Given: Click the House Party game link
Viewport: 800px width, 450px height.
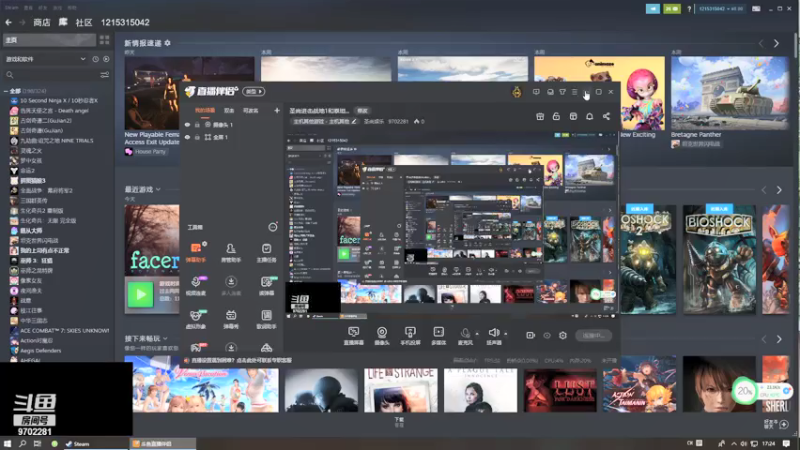Looking at the screenshot, I should coord(150,152).
